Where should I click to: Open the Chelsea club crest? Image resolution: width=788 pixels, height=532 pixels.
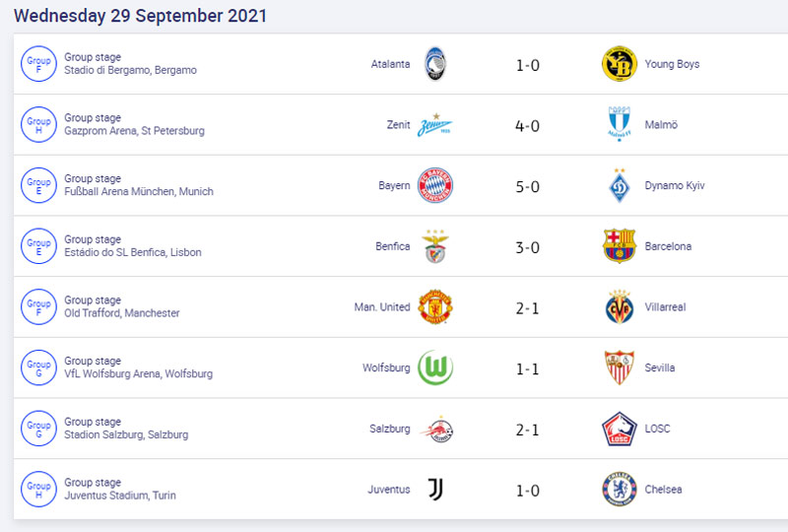point(620,490)
